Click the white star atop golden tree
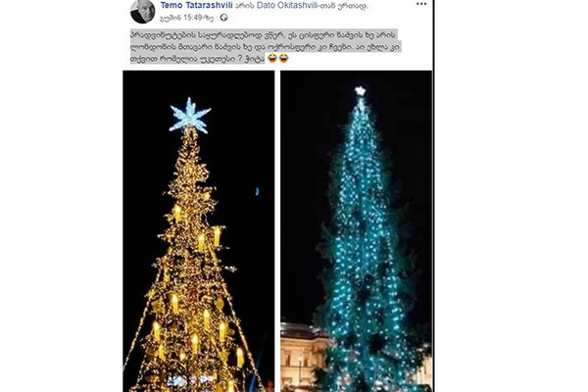588x392 pixels. click(x=190, y=116)
